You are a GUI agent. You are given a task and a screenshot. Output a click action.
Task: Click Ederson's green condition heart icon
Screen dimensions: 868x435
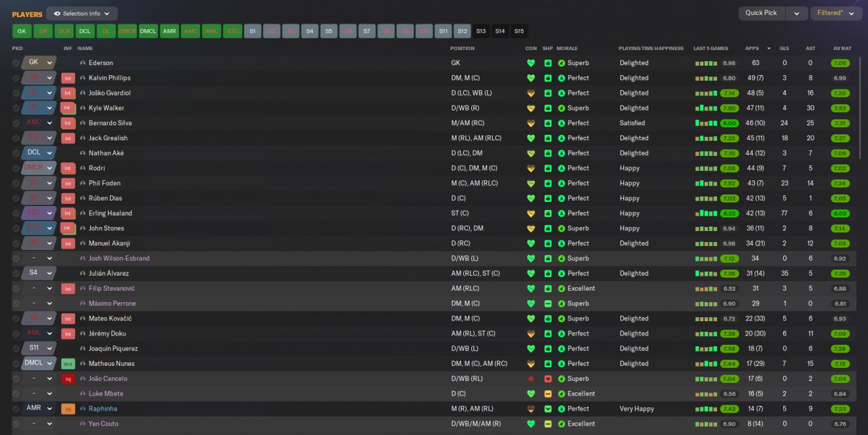pyautogui.click(x=531, y=63)
